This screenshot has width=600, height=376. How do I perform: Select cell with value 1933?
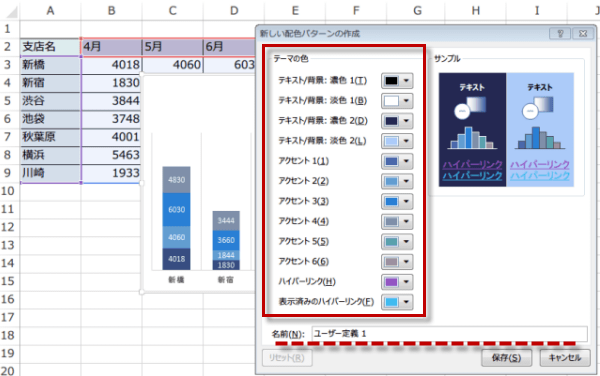pos(111,173)
